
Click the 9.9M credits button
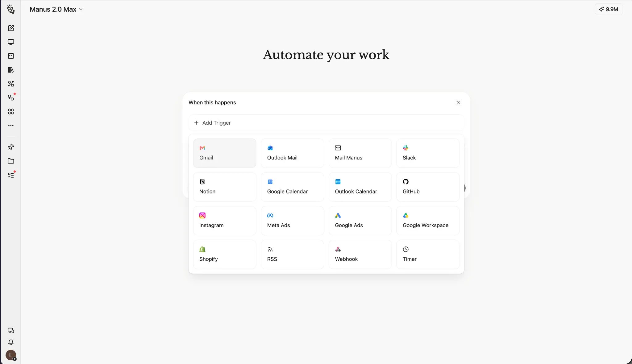[609, 9]
